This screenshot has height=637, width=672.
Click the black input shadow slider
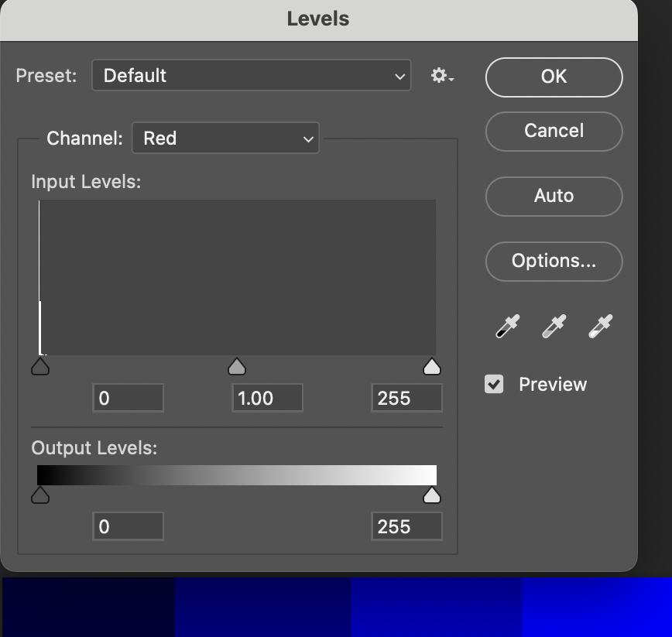40,365
